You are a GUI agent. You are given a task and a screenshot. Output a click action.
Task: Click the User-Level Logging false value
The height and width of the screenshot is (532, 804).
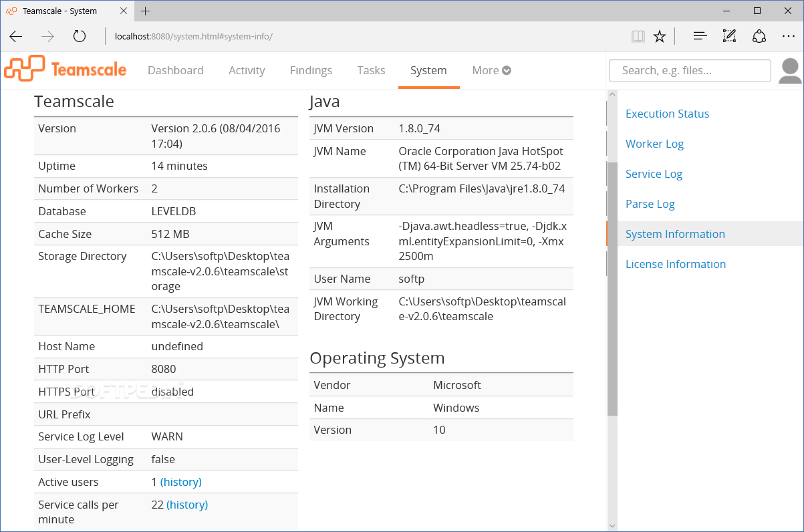[163, 459]
